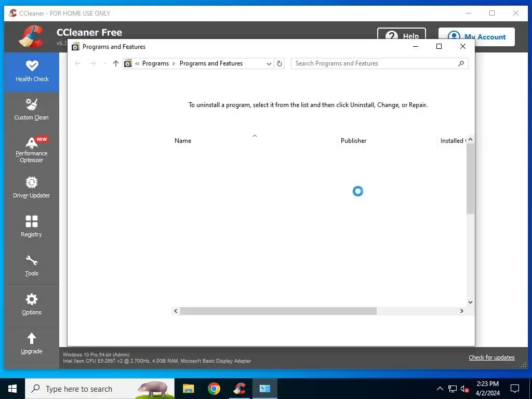This screenshot has width=532, height=399.
Task: Minimize the CCleaner main window
Action: pos(469,13)
